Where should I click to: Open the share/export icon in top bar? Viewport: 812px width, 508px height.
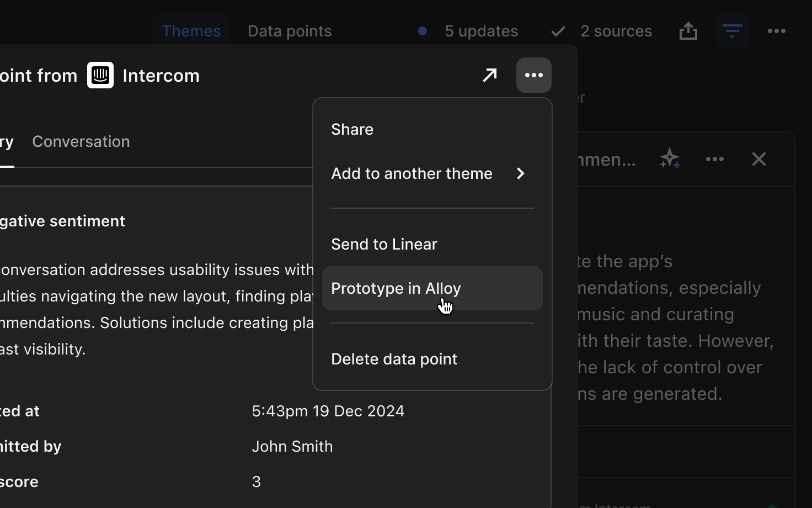[688, 31]
